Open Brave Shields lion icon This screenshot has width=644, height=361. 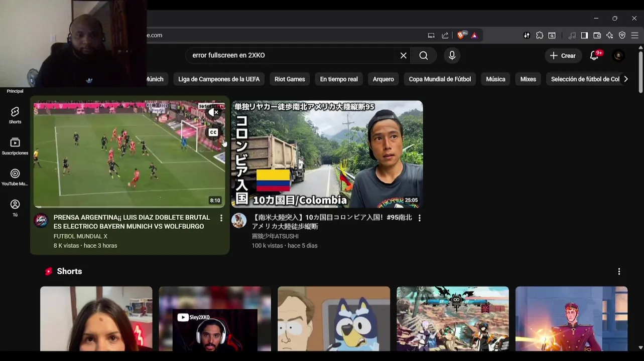pos(461,35)
